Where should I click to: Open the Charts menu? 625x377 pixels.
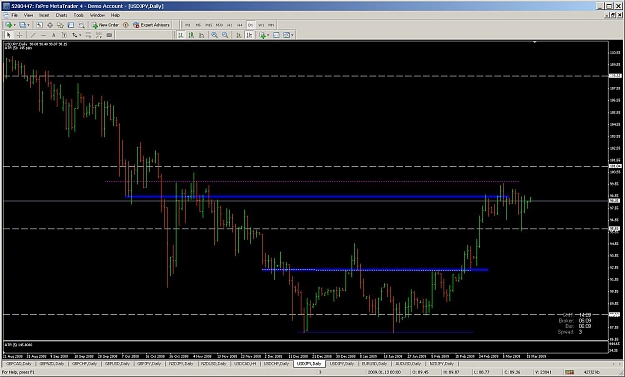coord(61,15)
